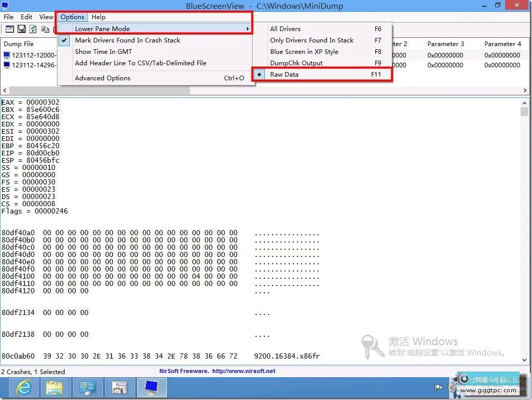Activate the BlueScreenView taskbar icon

pos(152,388)
